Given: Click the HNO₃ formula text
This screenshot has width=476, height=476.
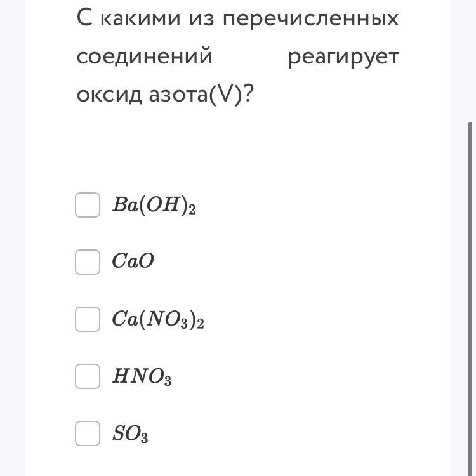Looking at the screenshot, I should 142,377.
